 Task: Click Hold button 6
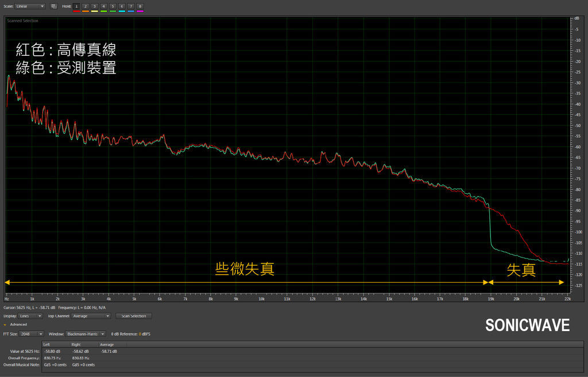[x=122, y=6]
